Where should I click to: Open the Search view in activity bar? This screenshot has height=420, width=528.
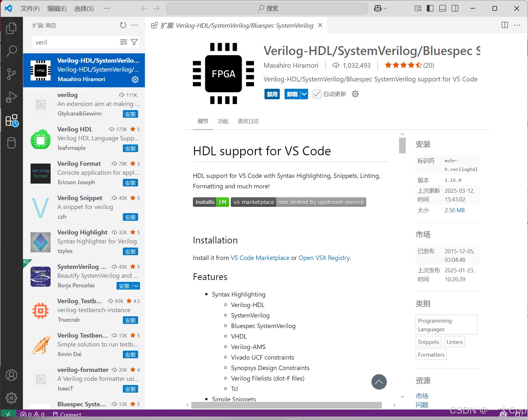coord(11,51)
